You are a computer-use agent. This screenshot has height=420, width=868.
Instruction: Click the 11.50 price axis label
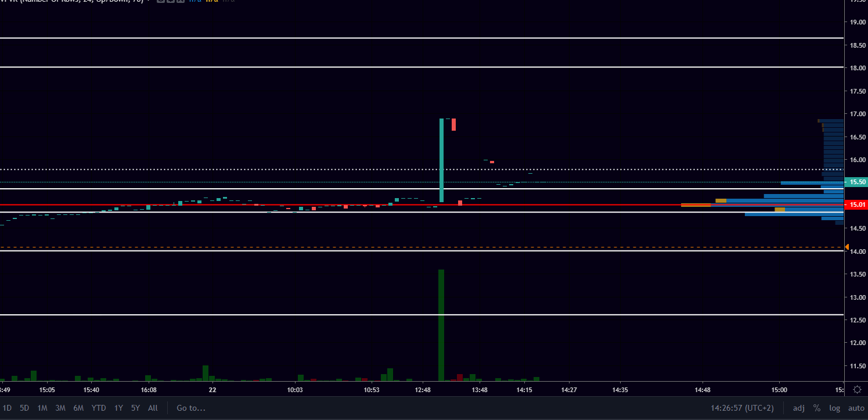(x=858, y=366)
